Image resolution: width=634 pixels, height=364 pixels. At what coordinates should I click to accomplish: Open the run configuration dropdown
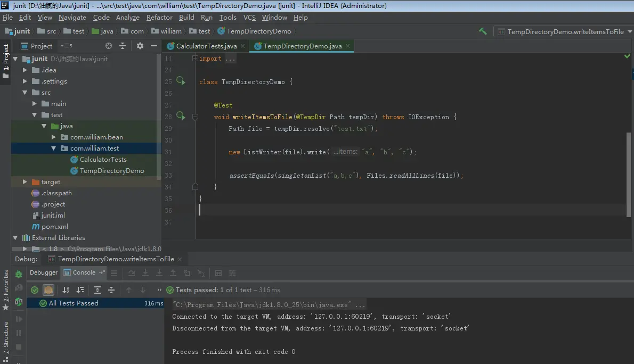(x=563, y=31)
